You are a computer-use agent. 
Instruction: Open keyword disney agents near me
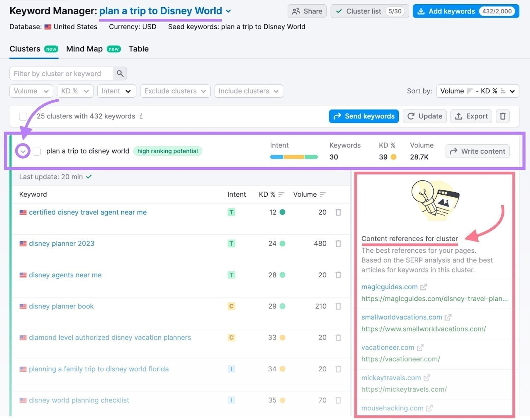coord(65,275)
